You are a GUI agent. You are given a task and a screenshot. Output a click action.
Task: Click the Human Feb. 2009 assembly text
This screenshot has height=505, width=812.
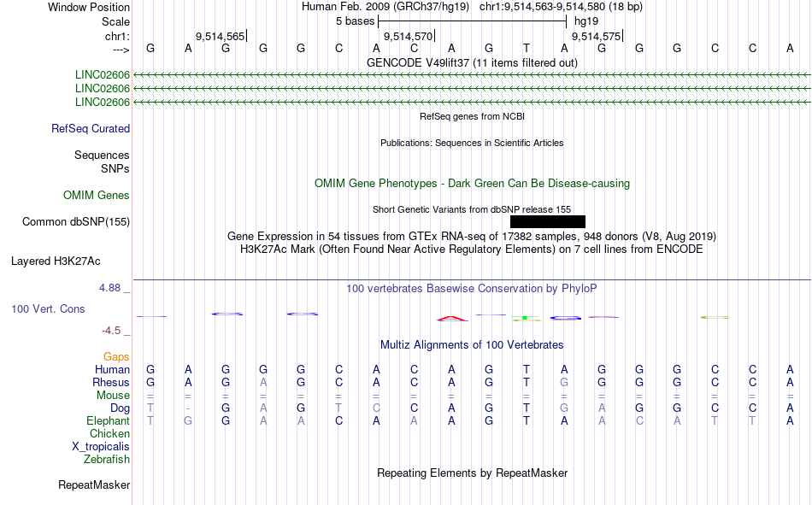point(385,7)
